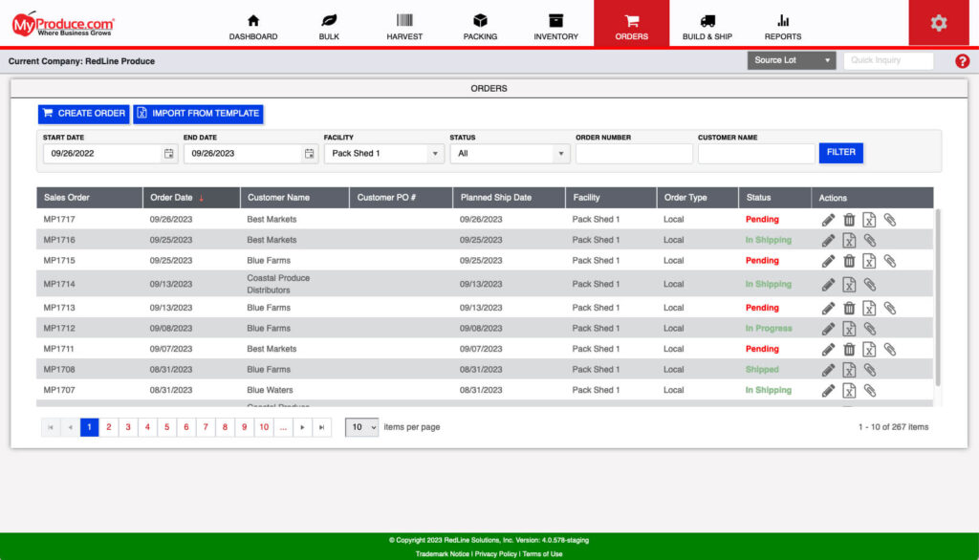Click the Create Order button

point(83,113)
